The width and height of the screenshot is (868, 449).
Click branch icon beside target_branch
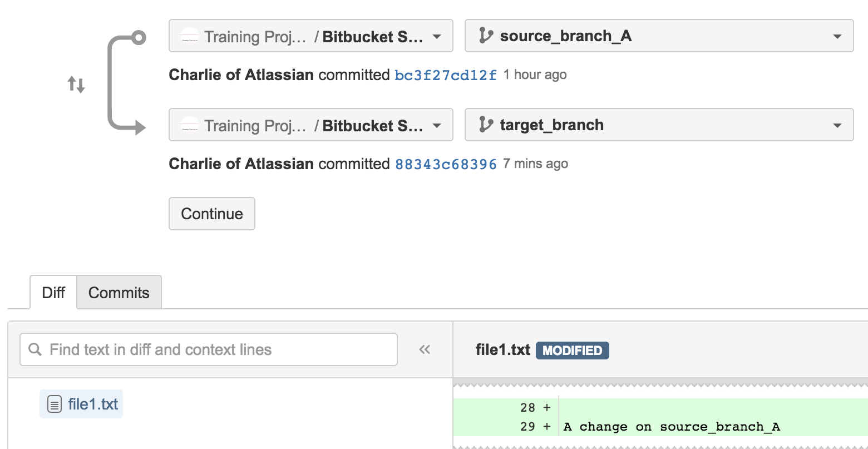click(x=486, y=125)
